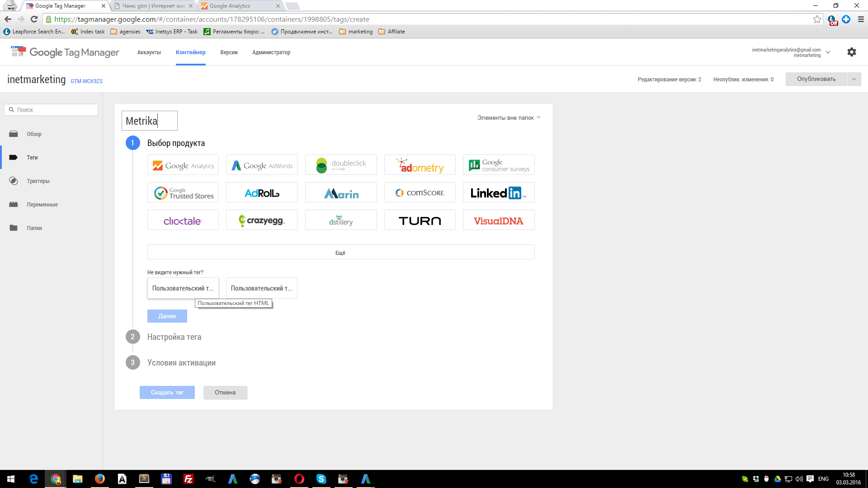Click the Далее button
The image size is (868, 488).
point(167,316)
